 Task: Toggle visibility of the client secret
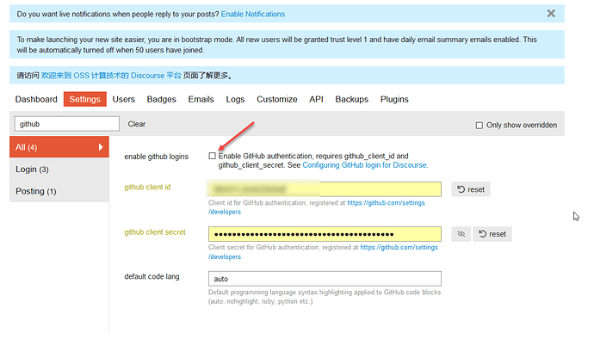[x=461, y=234]
